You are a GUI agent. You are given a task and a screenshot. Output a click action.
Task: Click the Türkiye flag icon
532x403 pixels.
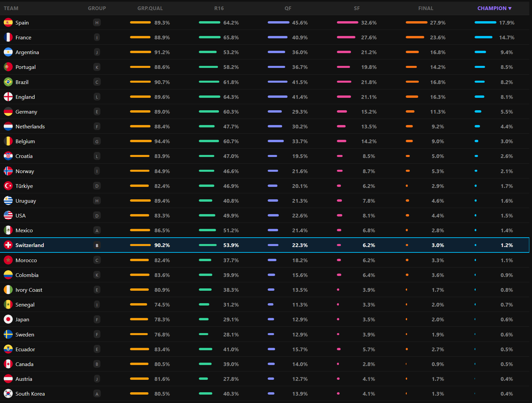pyautogui.click(x=8, y=186)
